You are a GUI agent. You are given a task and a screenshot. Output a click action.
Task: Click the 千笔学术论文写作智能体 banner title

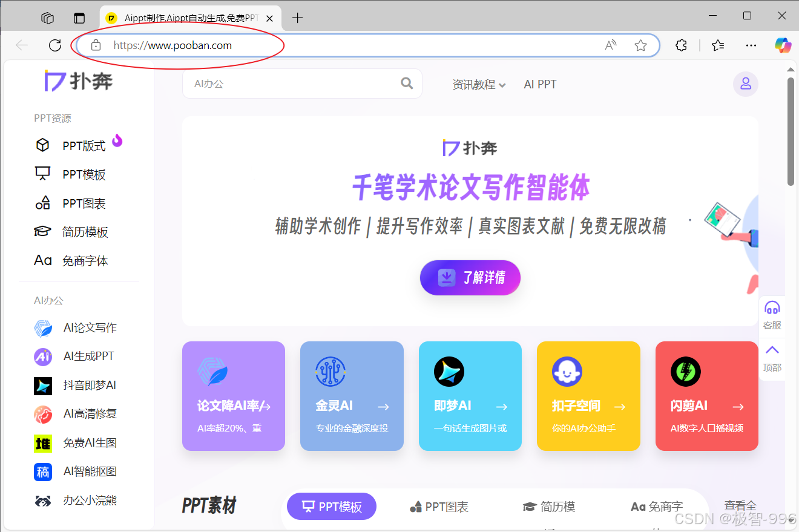pyautogui.click(x=470, y=188)
